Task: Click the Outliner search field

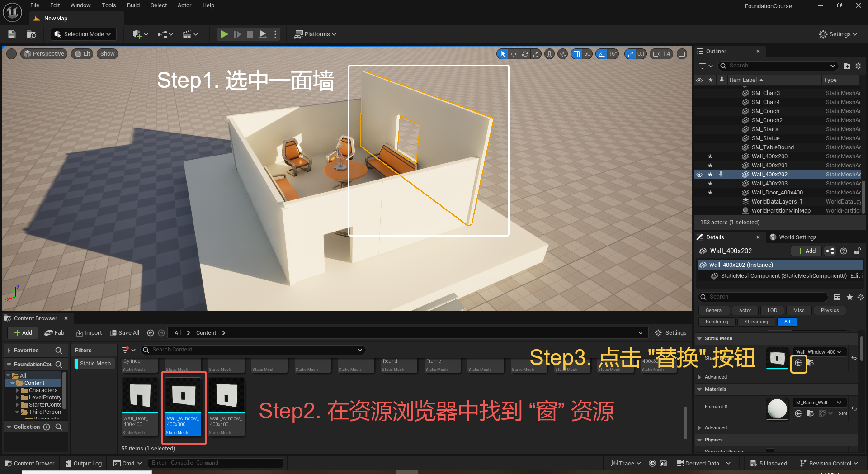Action: point(778,66)
